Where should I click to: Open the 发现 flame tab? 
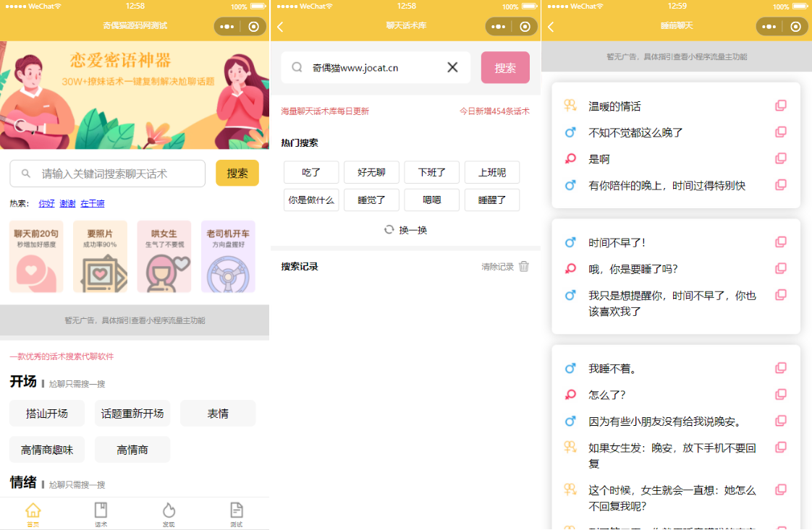(169, 514)
